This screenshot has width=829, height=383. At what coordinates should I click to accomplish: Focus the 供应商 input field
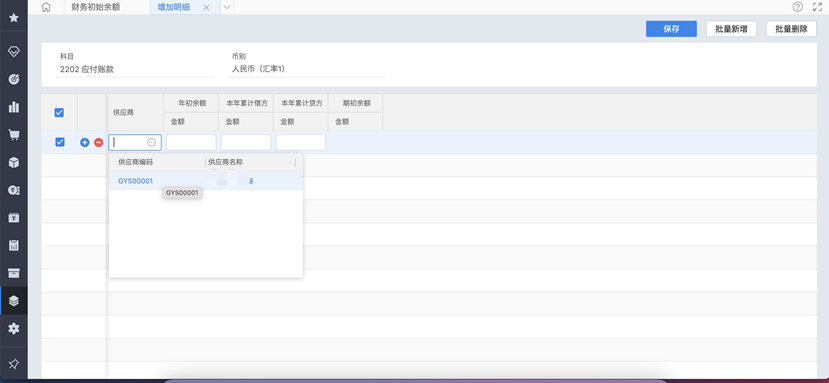tap(135, 142)
